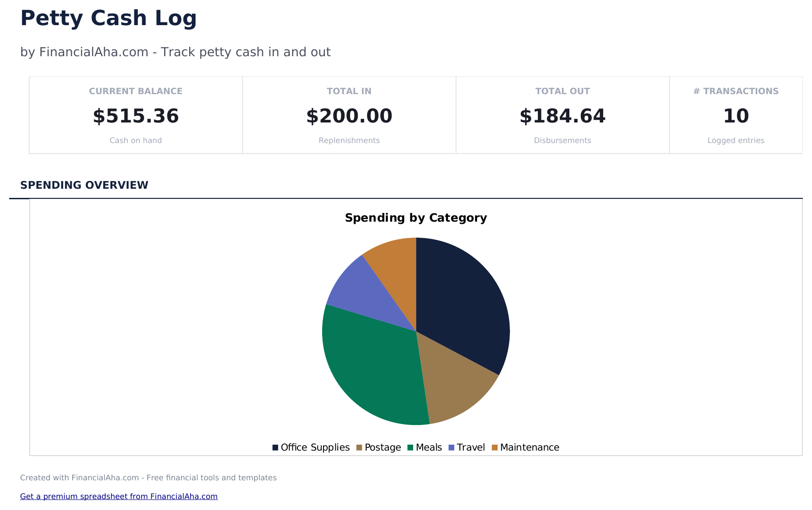Click the Spending by Category chart title

pyautogui.click(x=416, y=218)
